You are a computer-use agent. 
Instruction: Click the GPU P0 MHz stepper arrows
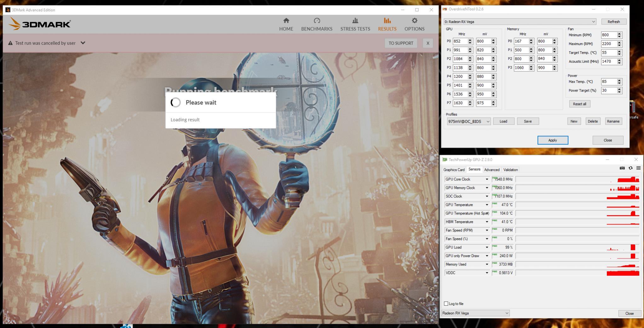470,41
